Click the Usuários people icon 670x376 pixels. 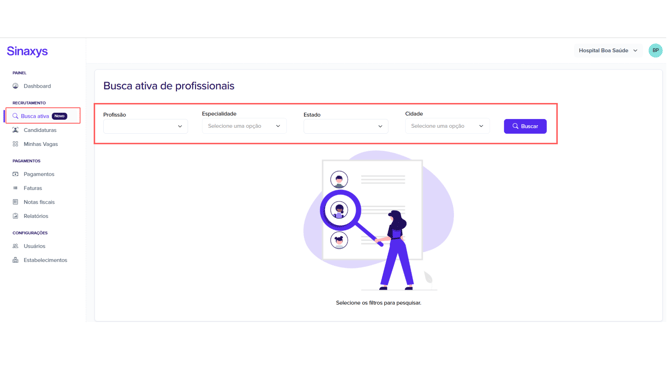tap(15, 246)
